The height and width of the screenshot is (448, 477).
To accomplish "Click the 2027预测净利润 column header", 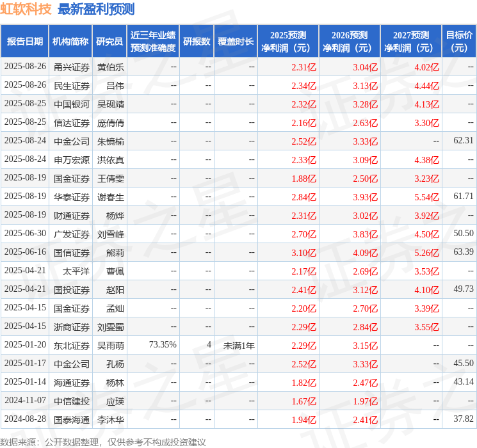I will coord(411,42).
